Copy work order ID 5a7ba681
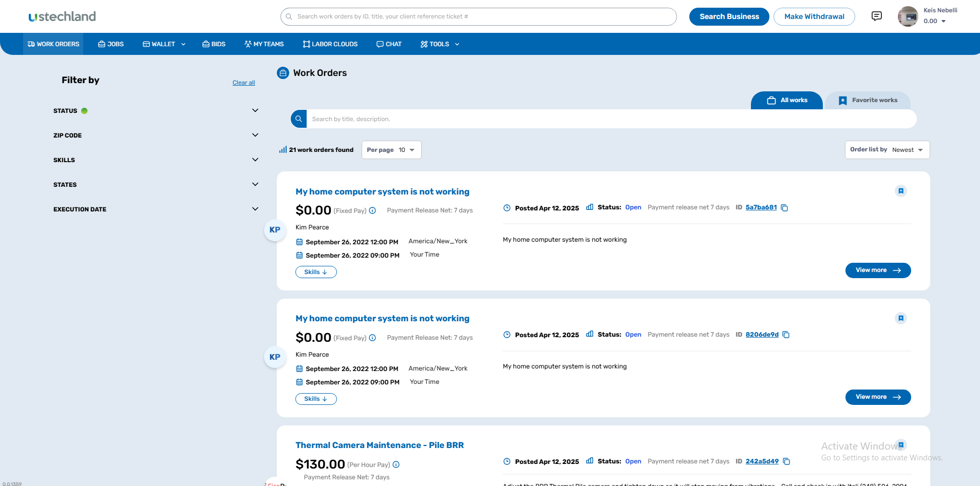The image size is (980, 486). (x=784, y=208)
